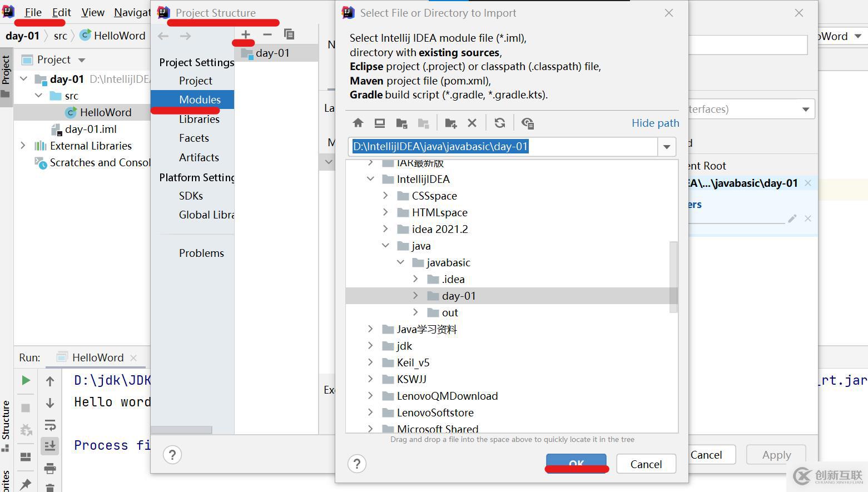Click Hide path link
The image size is (868, 492).
(x=655, y=123)
